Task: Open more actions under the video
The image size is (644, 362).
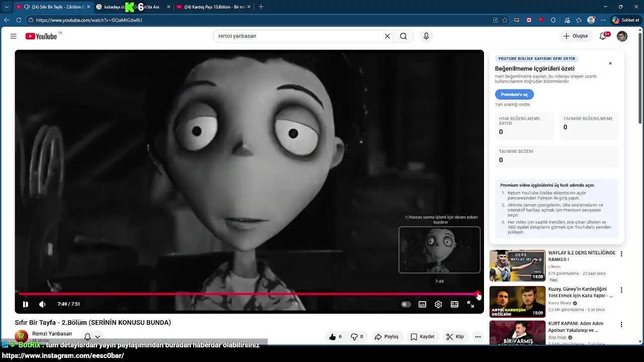Action: [x=478, y=337]
